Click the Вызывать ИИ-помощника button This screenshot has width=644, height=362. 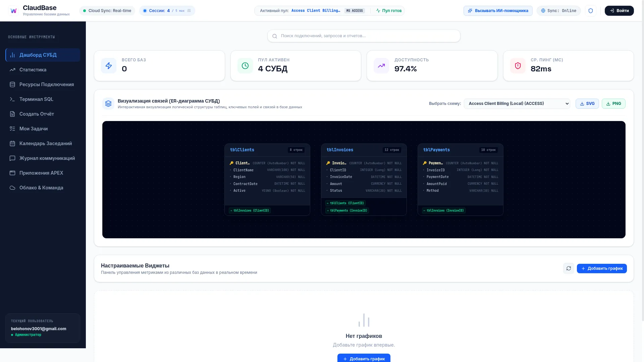[498, 11]
